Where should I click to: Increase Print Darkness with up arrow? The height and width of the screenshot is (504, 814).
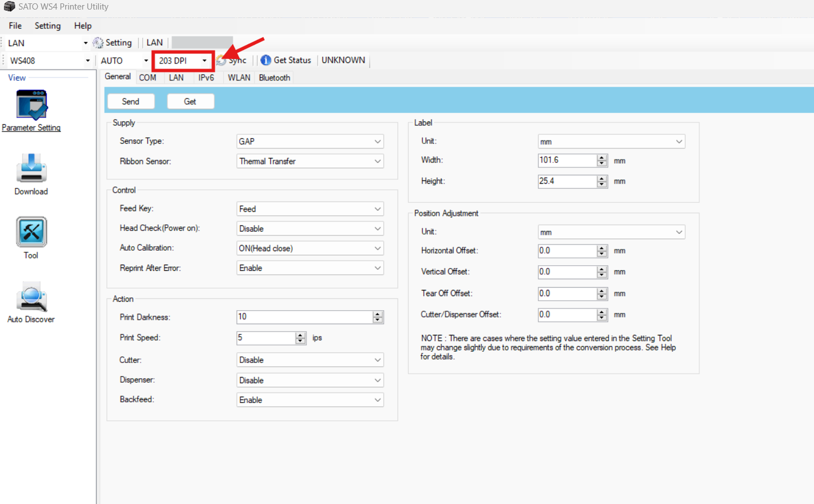tap(378, 314)
